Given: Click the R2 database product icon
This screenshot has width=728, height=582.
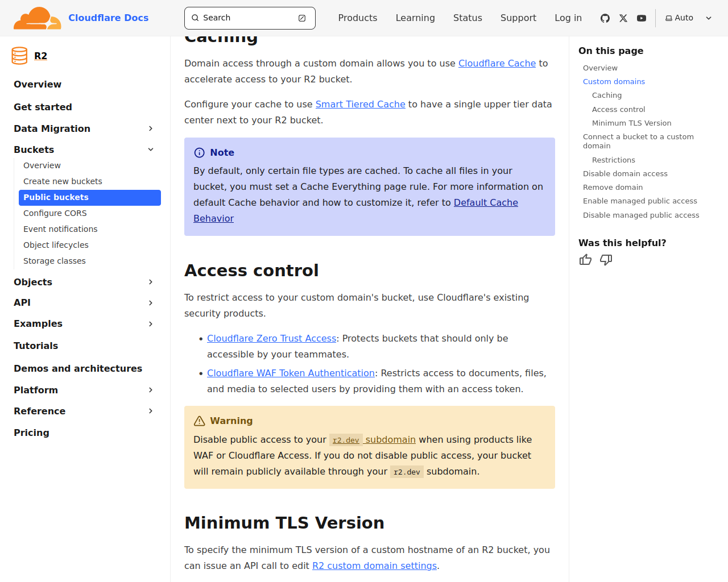Looking at the screenshot, I should pos(19,56).
